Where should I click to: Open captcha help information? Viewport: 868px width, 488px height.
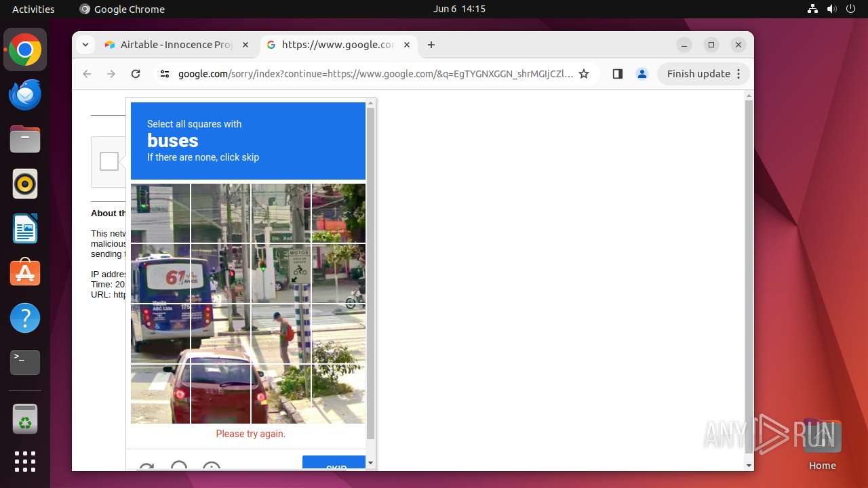pos(212,466)
